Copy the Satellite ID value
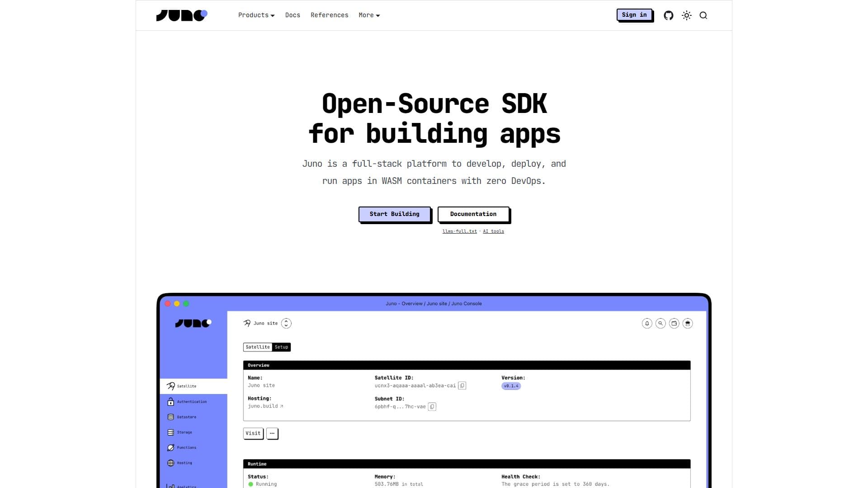 point(462,386)
